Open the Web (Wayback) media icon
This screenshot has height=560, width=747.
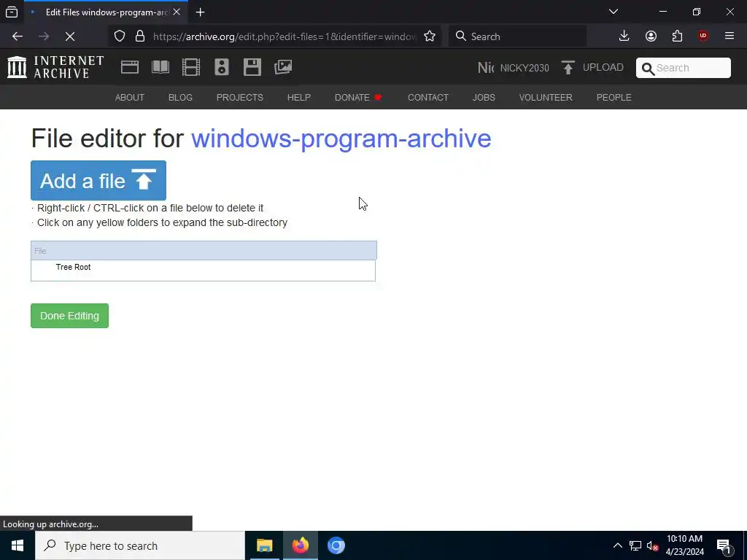click(x=130, y=67)
